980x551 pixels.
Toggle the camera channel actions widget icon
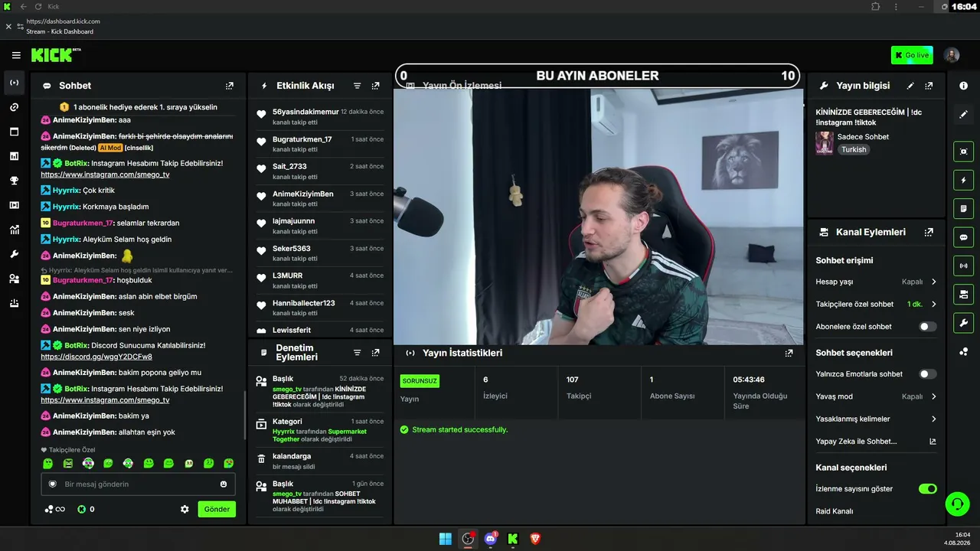tap(963, 294)
